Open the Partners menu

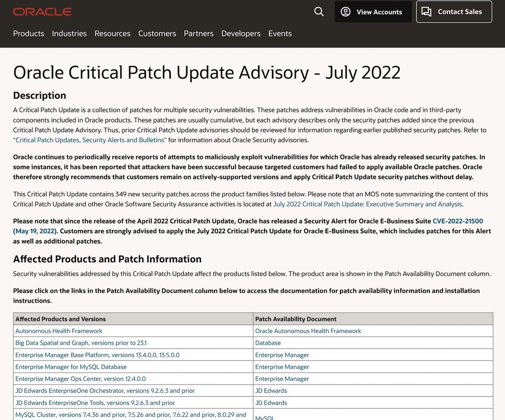tap(199, 34)
